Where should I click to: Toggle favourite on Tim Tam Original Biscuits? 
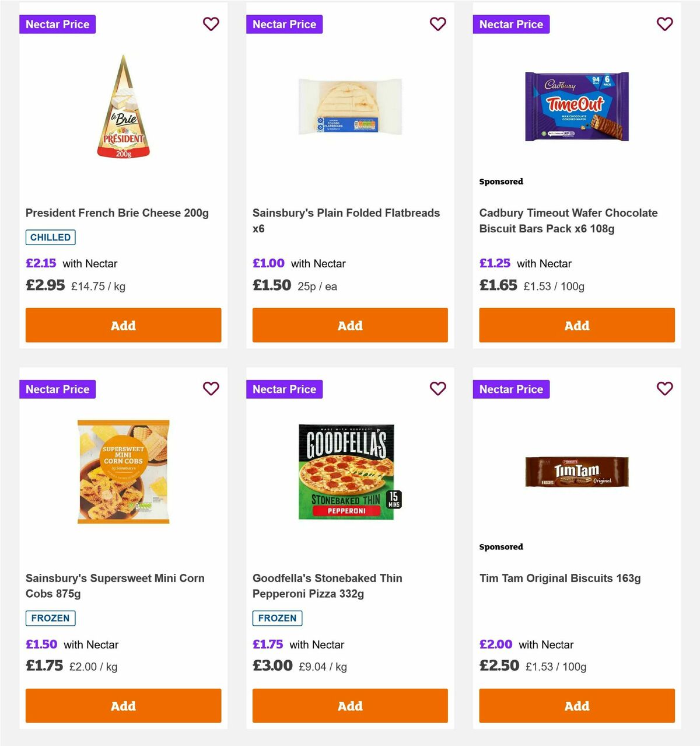pyautogui.click(x=664, y=389)
